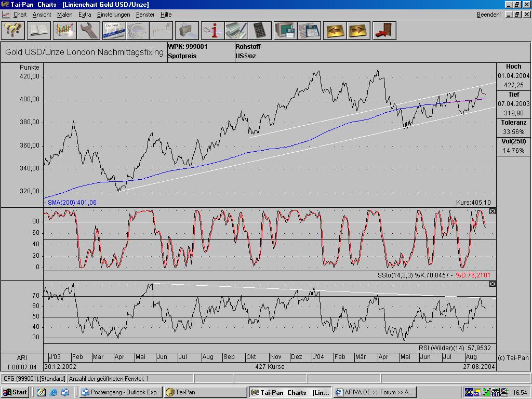Click the Outlook Express quick launch icon
This screenshot has width=532, height=399.
(x=65, y=392)
